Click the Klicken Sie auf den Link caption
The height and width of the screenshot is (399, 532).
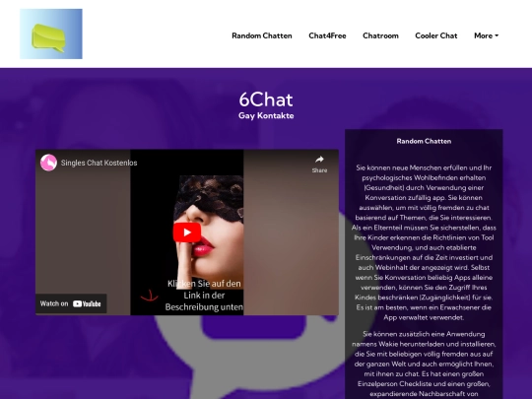[x=204, y=296]
